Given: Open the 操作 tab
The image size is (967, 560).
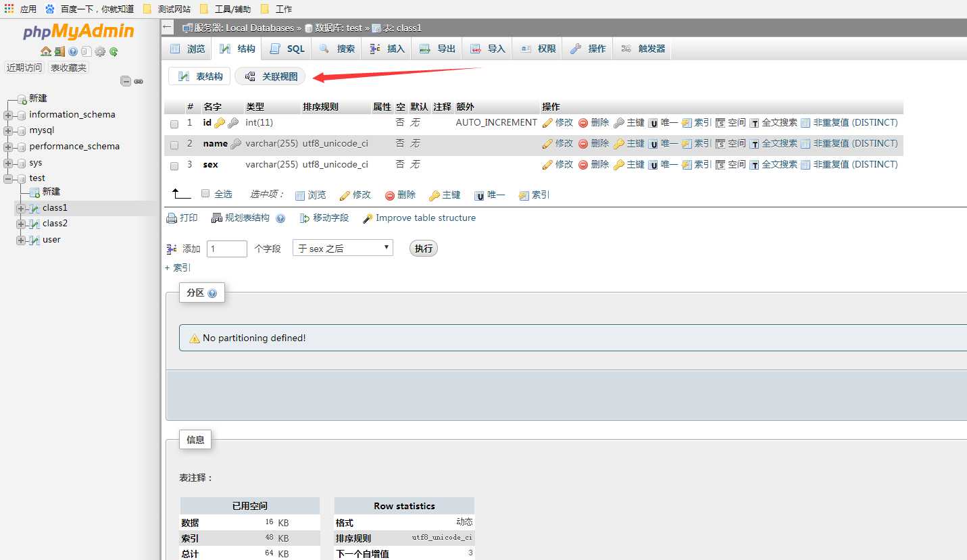Looking at the screenshot, I should 587,49.
